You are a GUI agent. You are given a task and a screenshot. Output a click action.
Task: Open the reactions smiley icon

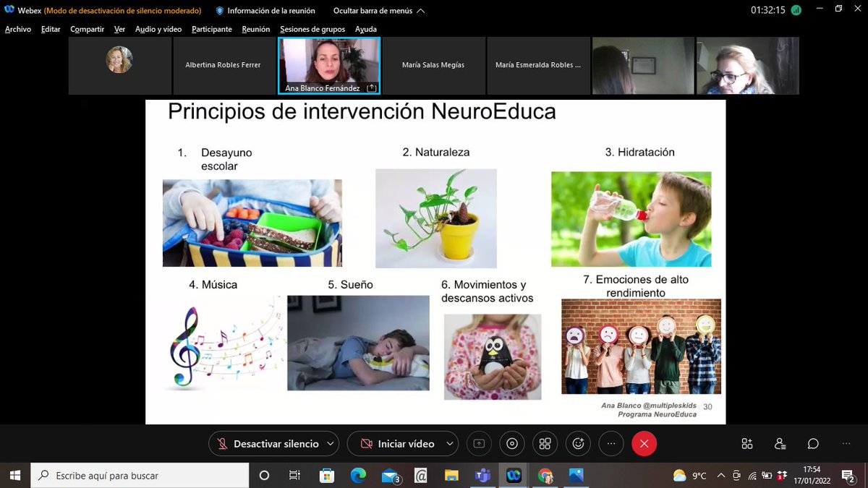(578, 443)
